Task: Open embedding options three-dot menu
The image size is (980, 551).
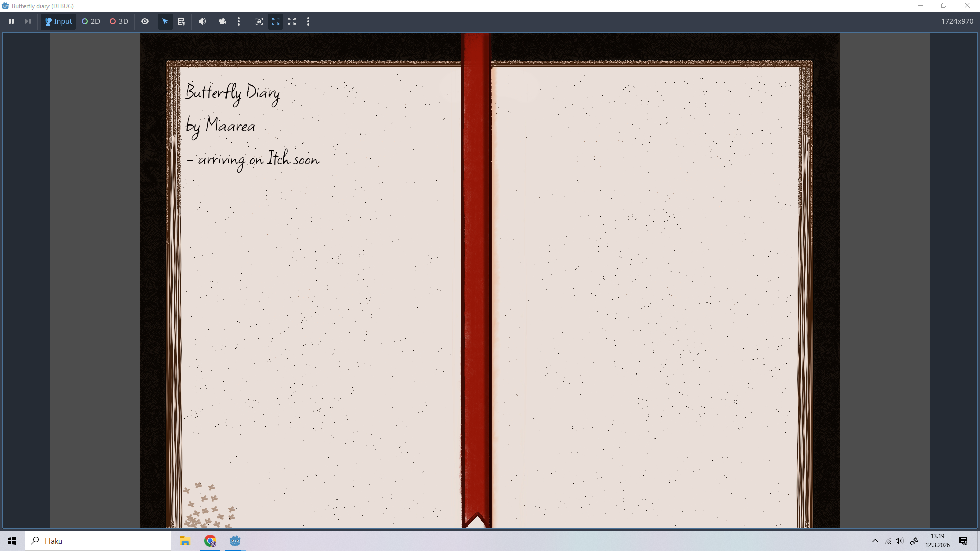Action: 308,21
